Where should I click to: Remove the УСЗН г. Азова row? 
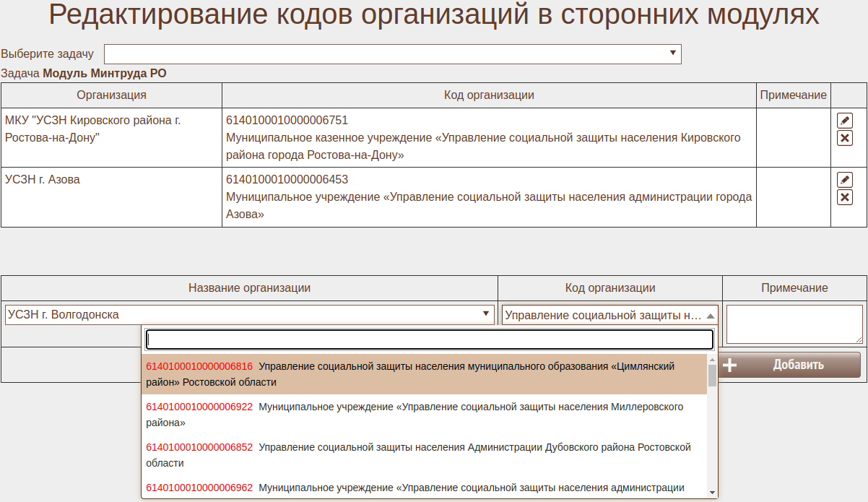(x=844, y=197)
